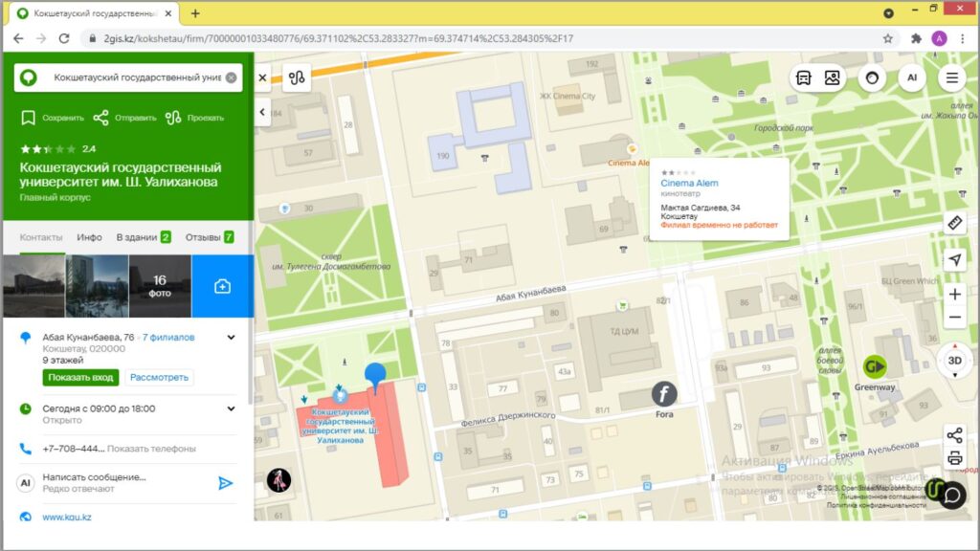Image resolution: width=980 pixels, height=551 pixels.
Task: Click the add photo icon on blue tile
Action: [x=222, y=286]
